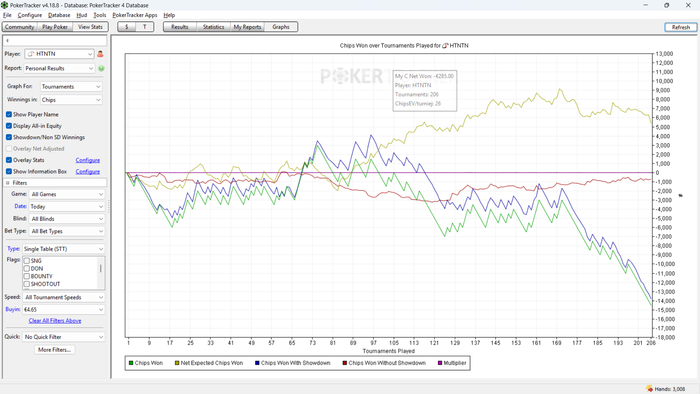Image resolution: width=700 pixels, height=394 pixels.
Task: Click the green icon next to Report
Action: coord(101,68)
